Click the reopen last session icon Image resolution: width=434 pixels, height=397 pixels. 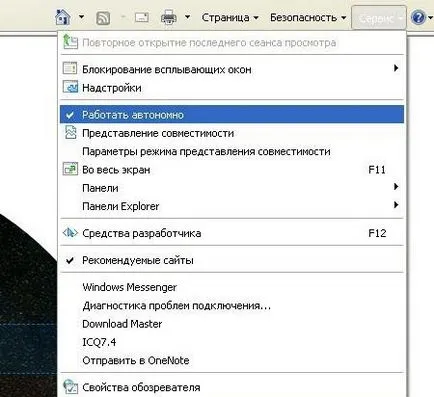click(70, 42)
